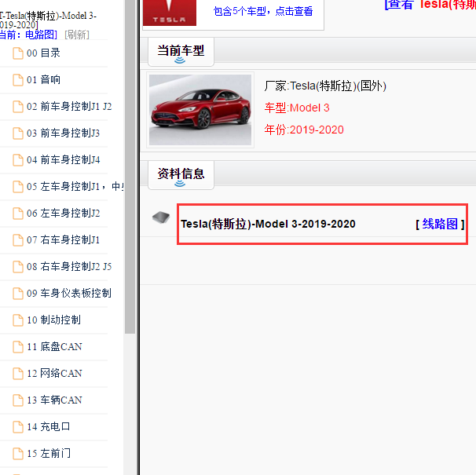Select 04 前车身控制J4 item

(63, 160)
